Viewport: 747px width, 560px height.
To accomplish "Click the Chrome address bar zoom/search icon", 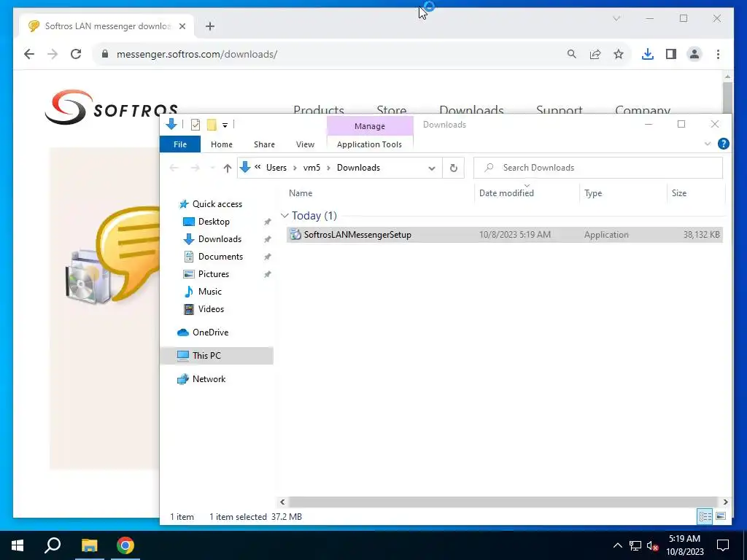I will 572,54.
